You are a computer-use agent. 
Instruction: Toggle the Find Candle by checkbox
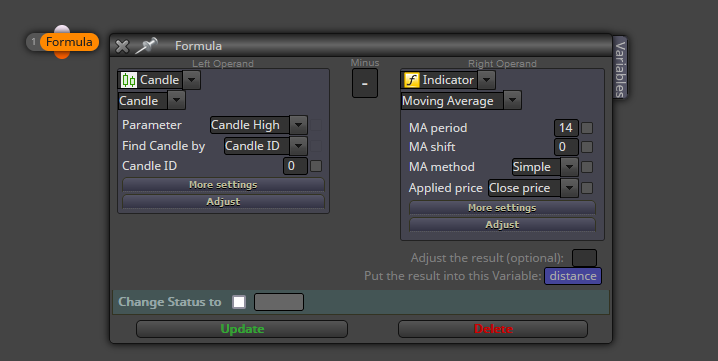pyautogui.click(x=316, y=146)
